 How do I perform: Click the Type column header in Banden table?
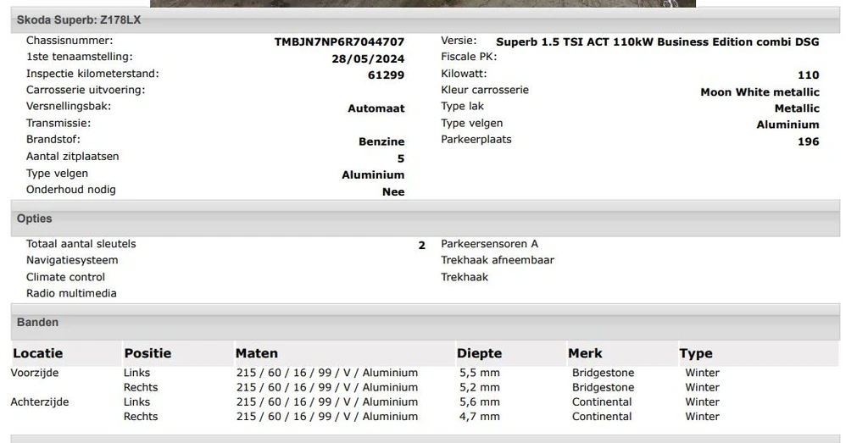tap(696, 353)
